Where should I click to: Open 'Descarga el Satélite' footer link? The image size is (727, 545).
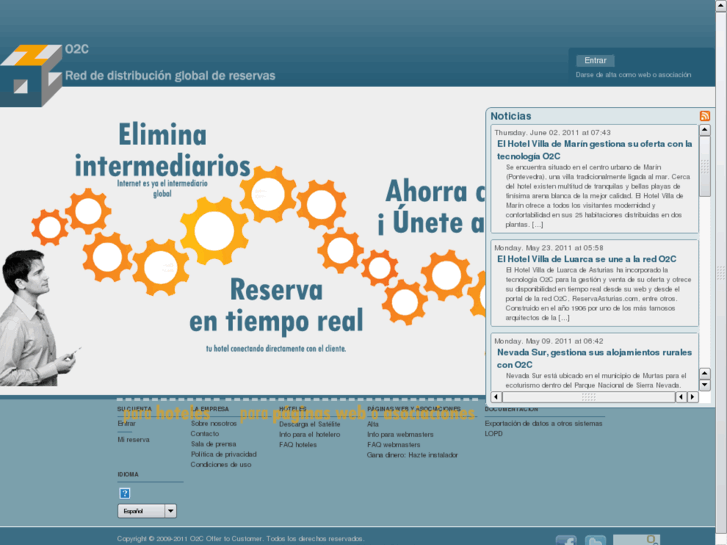(309, 424)
